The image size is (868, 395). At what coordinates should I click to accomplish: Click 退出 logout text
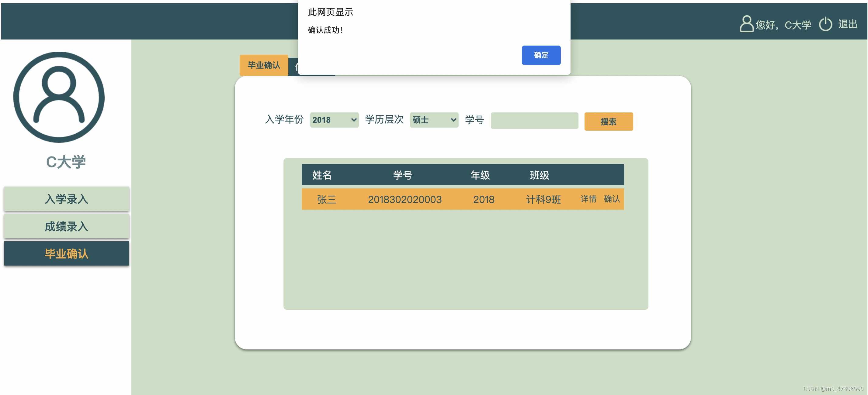(847, 24)
